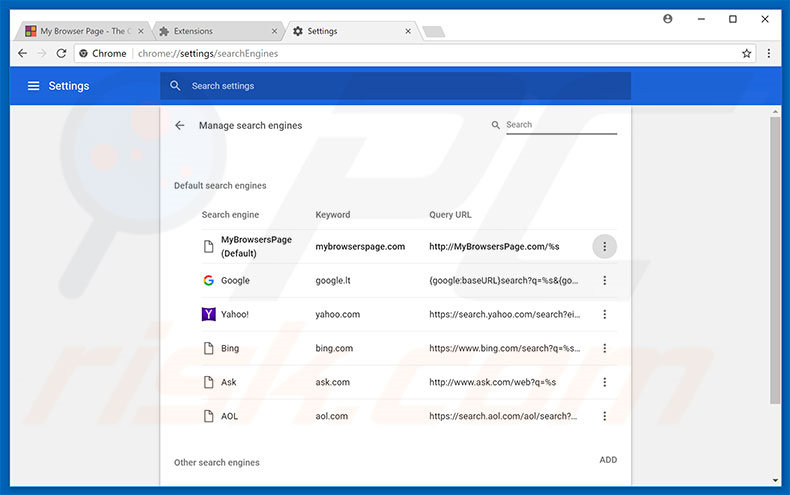Click the Query URL column header

[450, 215]
